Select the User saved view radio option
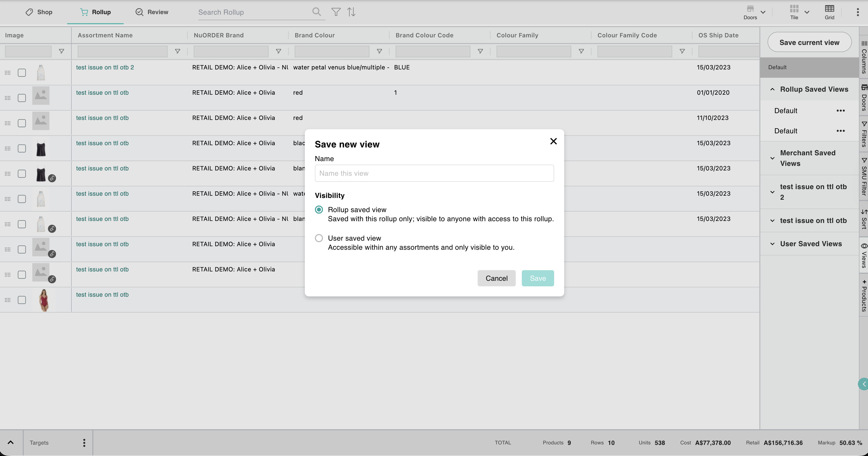868x456 pixels. point(319,238)
